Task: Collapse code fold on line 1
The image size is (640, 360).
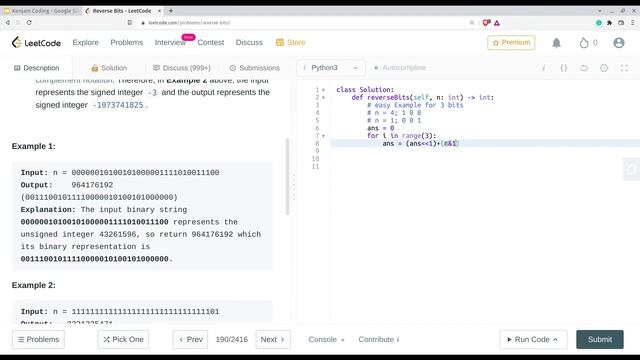Action: [323, 90]
